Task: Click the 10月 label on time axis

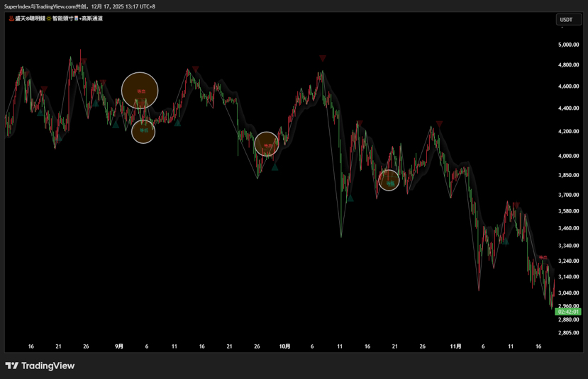Action: (284, 346)
